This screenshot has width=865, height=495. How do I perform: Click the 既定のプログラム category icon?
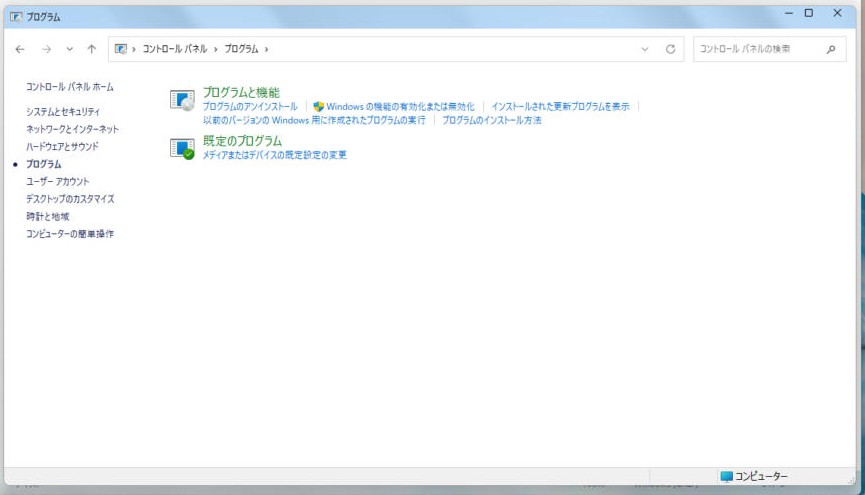point(182,148)
